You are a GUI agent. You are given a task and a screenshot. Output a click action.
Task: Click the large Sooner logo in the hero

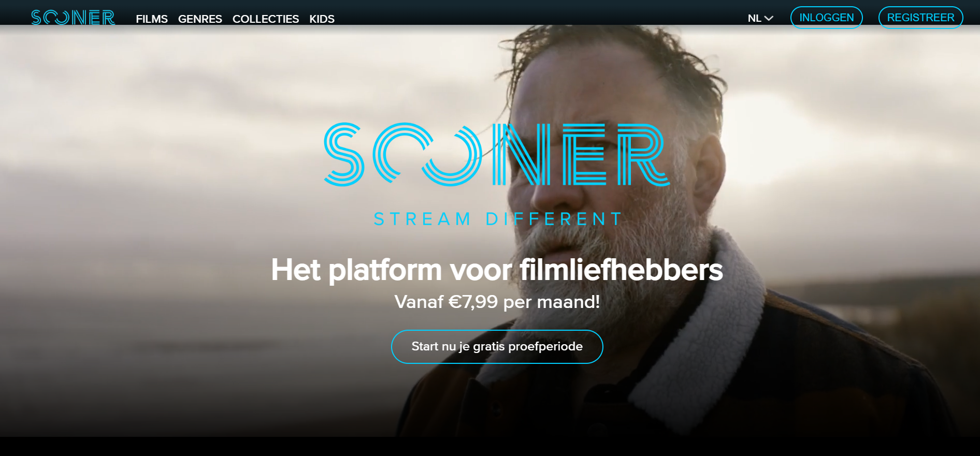coord(497,154)
